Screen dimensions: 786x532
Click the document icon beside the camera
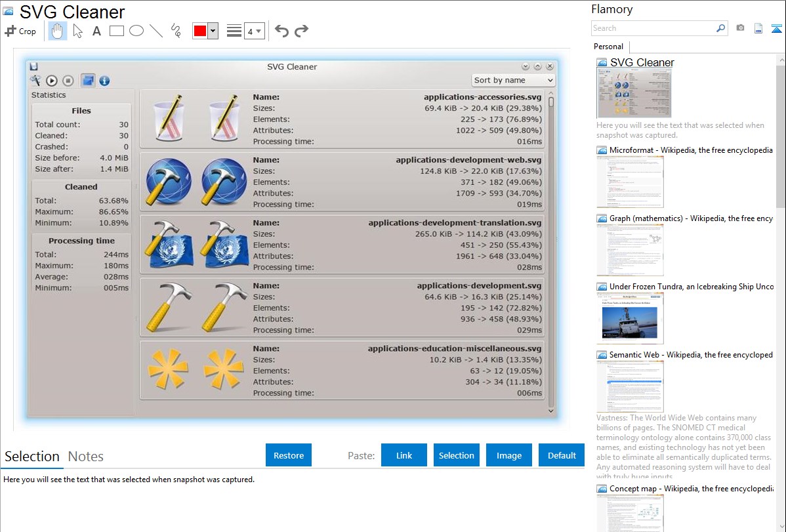[x=758, y=28]
